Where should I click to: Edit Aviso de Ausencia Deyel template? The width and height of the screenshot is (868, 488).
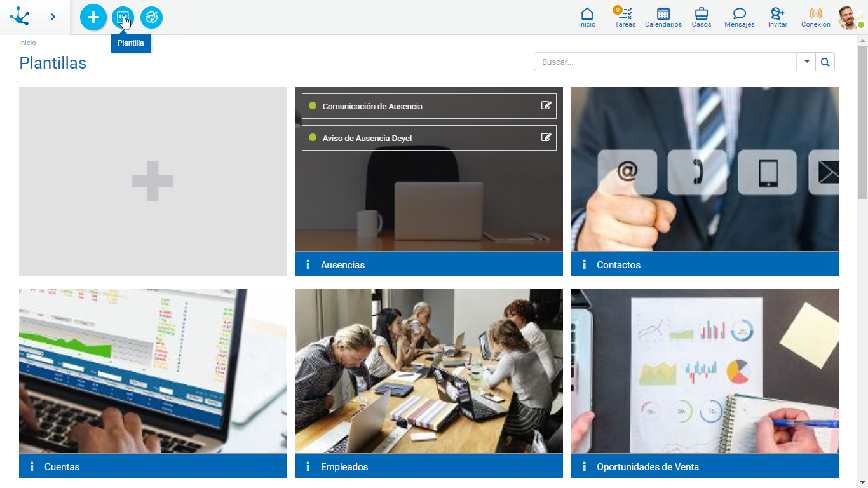pyautogui.click(x=545, y=137)
